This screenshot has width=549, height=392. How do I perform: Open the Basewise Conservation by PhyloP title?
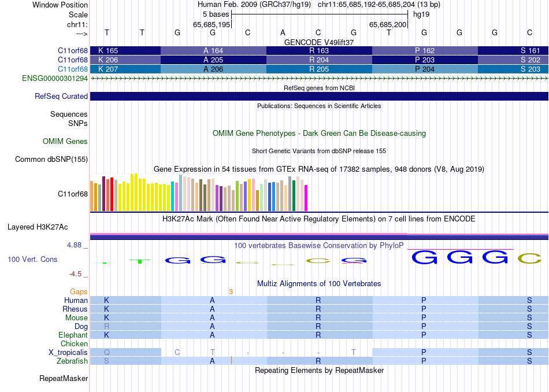[319, 246]
